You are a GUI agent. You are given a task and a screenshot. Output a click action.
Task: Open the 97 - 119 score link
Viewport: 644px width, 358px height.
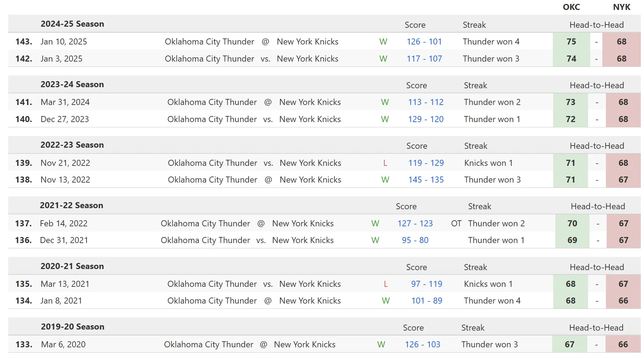click(426, 284)
